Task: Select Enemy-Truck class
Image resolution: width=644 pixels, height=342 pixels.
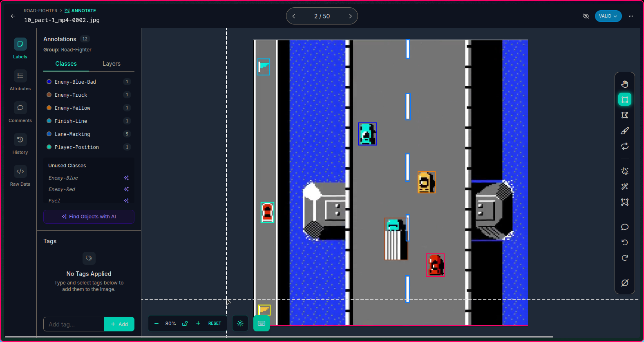Action: point(89,95)
